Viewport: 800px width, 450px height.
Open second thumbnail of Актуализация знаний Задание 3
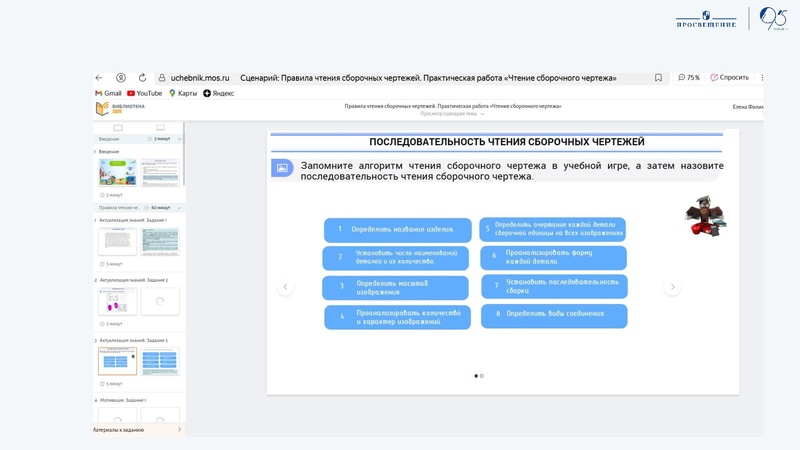pos(160,361)
